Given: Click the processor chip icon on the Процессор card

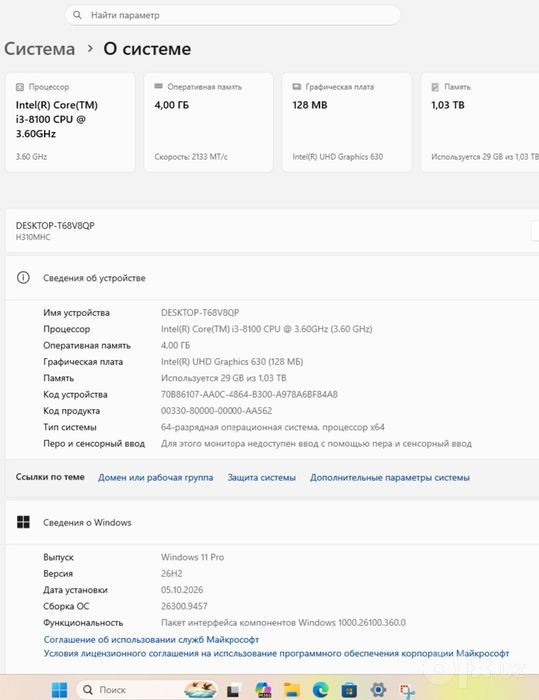Looking at the screenshot, I should (20, 87).
